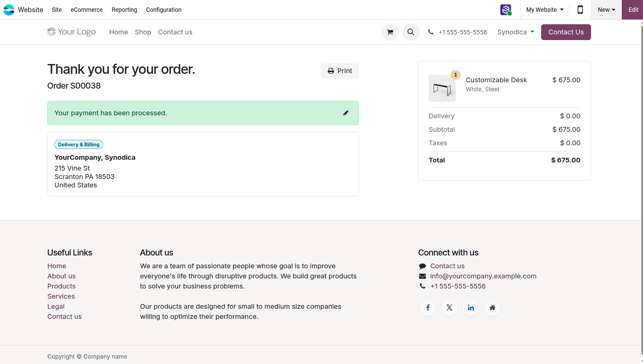Click the Order S00038 heading
This screenshot has width=643, height=364.
74,86
